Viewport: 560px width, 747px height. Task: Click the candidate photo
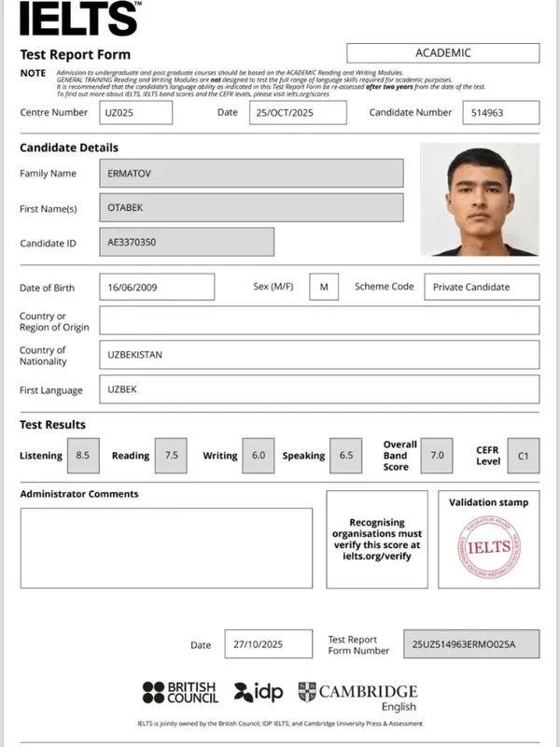(480, 199)
